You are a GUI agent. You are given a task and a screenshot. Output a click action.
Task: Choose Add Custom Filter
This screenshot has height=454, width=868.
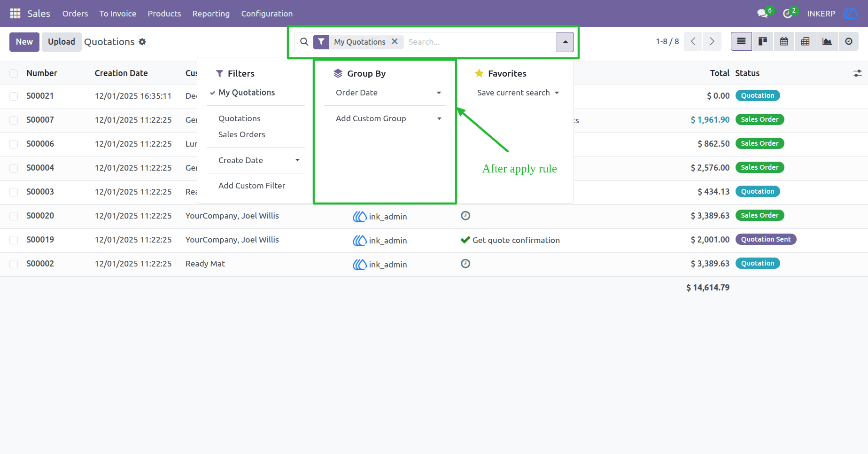(x=252, y=186)
